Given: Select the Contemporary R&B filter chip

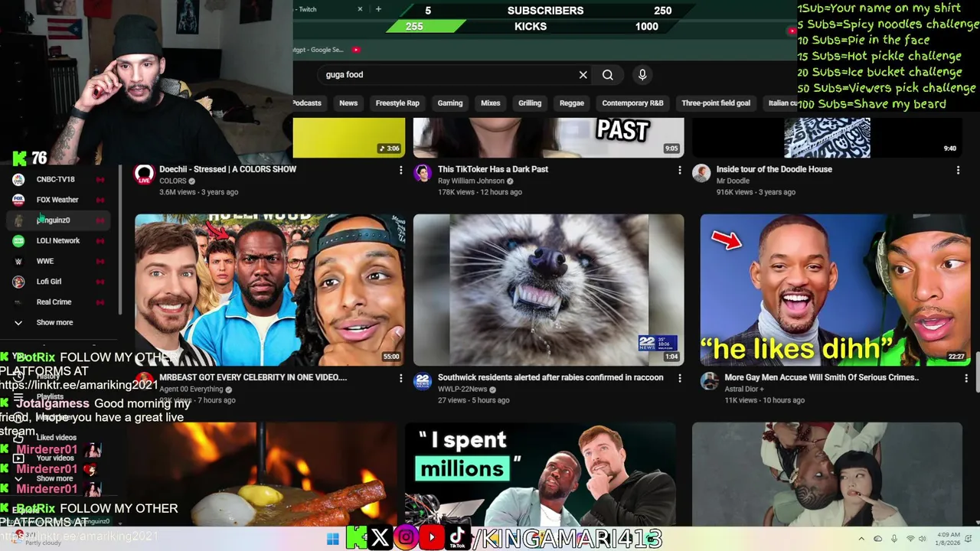Looking at the screenshot, I should click(x=632, y=103).
